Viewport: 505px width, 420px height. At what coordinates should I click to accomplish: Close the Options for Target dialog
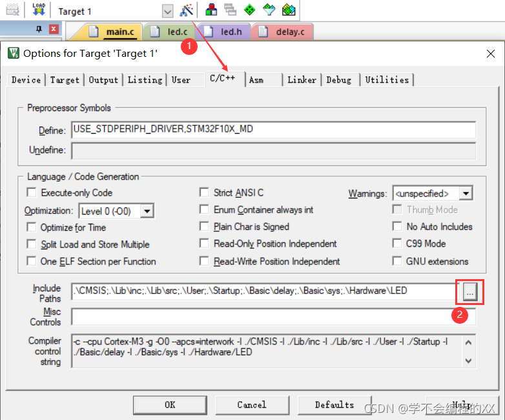point(491,54)
